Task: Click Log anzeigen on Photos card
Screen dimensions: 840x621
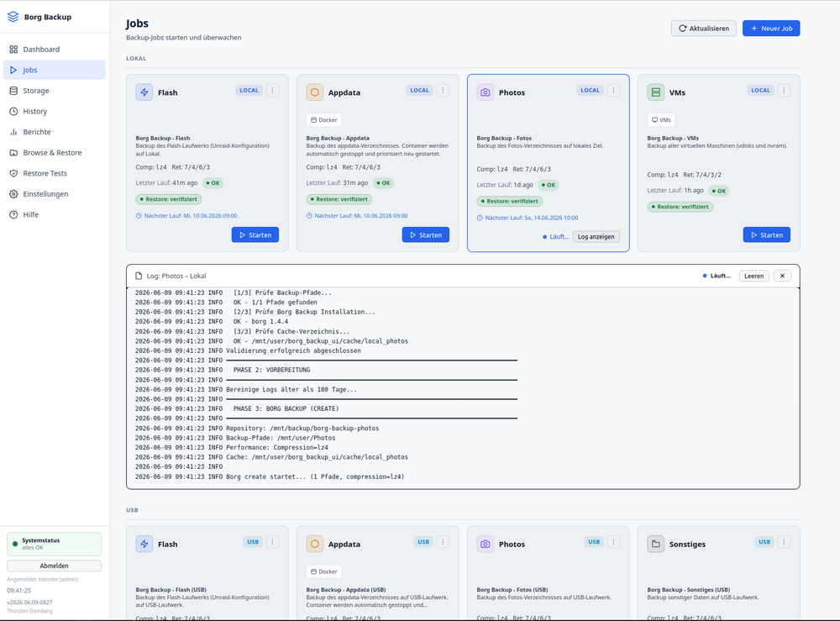Action: click(596, 237)
